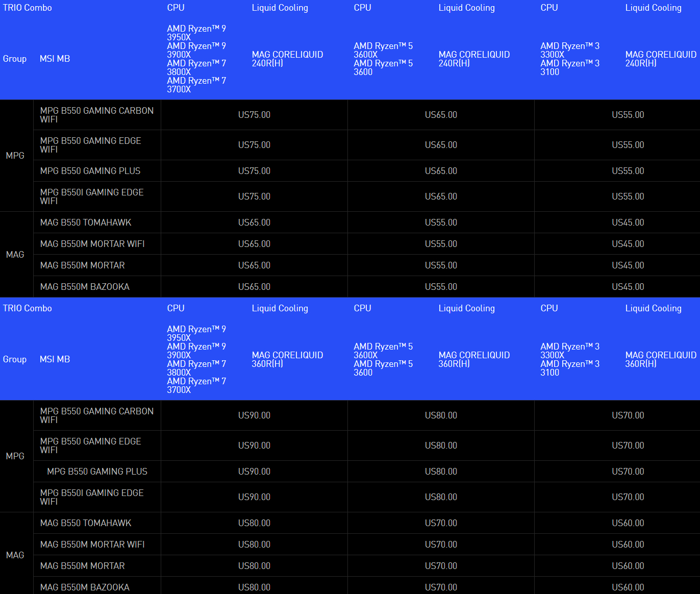Click US65.00 in the MPG B550 GAMING EDGE WIFI row
This screenshot has width=700, height=594.
pyautogui.click(x=441, y=145)
